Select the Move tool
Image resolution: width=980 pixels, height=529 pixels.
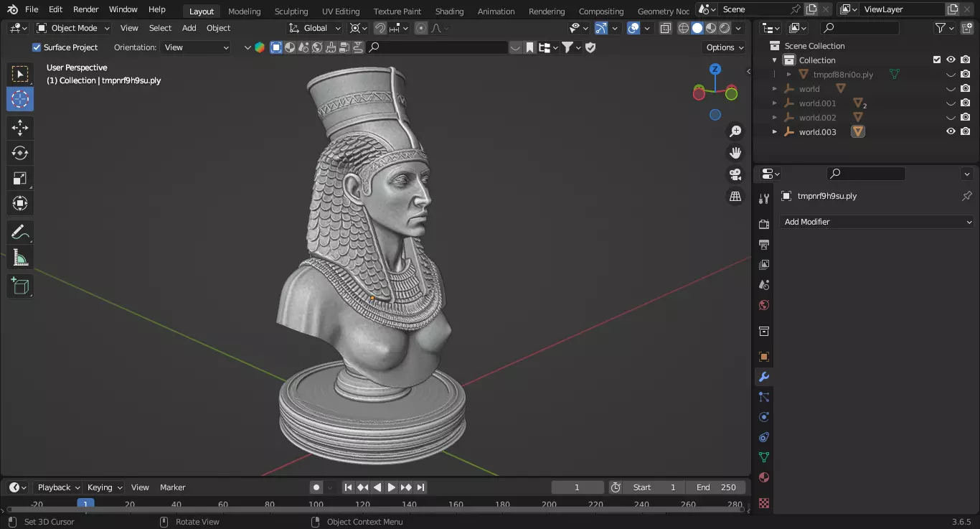tap(20, 128)
